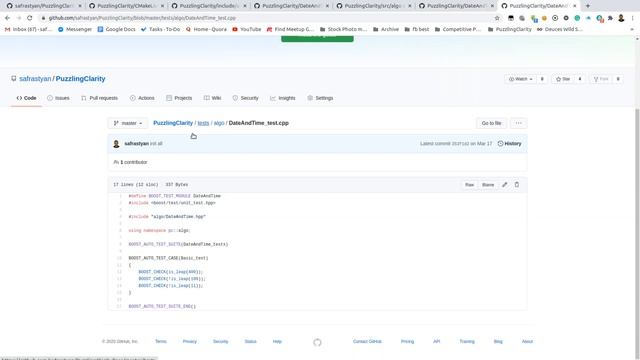Open the browser extensions puzzle icon
The width and height of the screenshot is (640, 360).
tap(610, 18)
